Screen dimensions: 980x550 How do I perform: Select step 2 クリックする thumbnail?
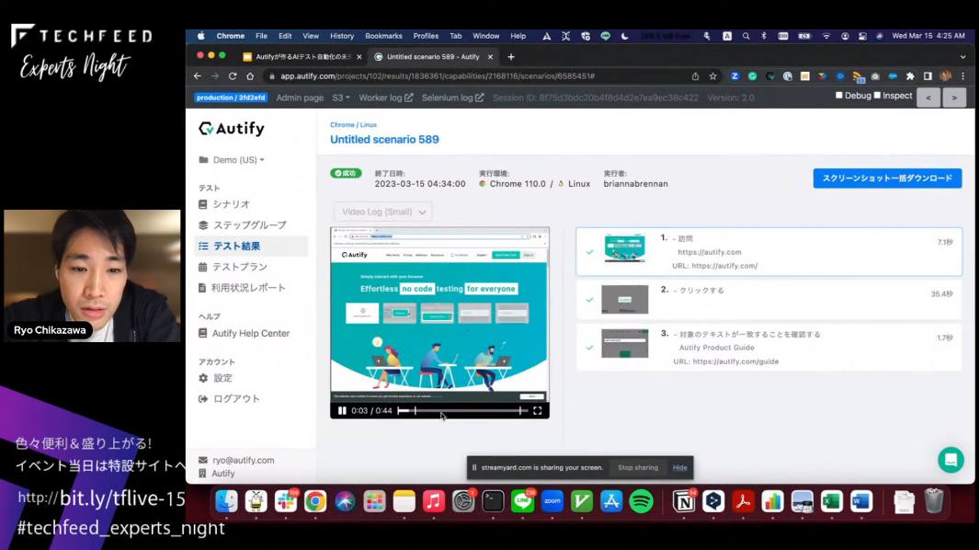(624, 300)
